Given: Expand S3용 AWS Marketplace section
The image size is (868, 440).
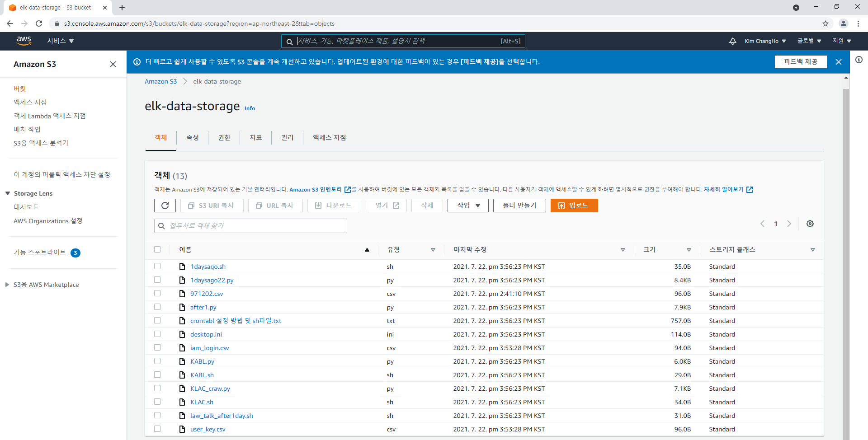Looking at the screenshot, I should [7, 285].
